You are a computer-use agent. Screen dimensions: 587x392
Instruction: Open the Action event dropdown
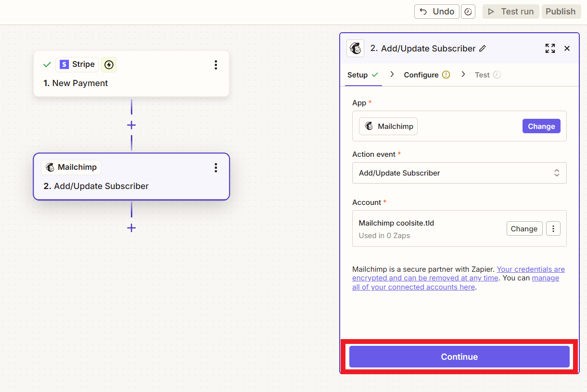[459, 173]
